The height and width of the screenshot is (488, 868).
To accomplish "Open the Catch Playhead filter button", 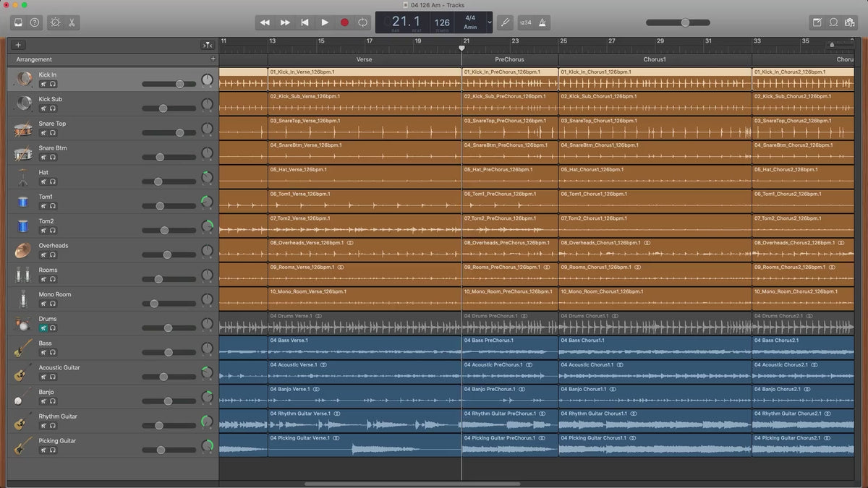I will click(207, 45).
